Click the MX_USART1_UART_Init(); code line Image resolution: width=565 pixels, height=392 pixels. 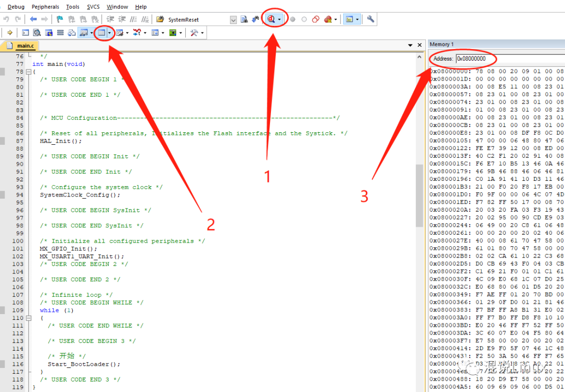(x=82, y=257)
